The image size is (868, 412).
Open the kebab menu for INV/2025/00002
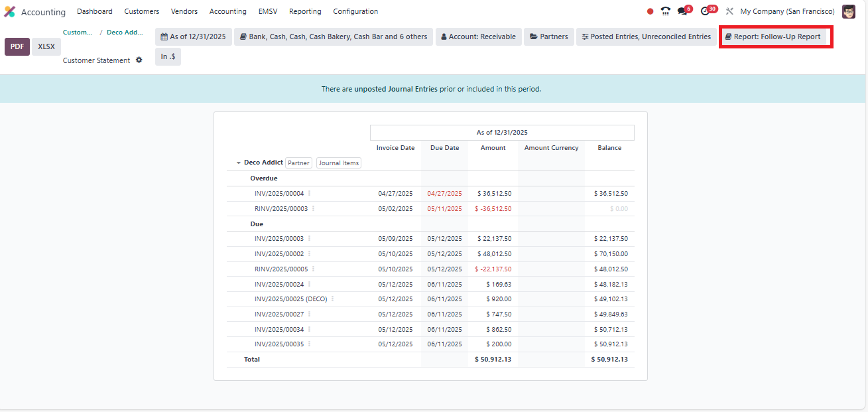[x=310, y=253]
